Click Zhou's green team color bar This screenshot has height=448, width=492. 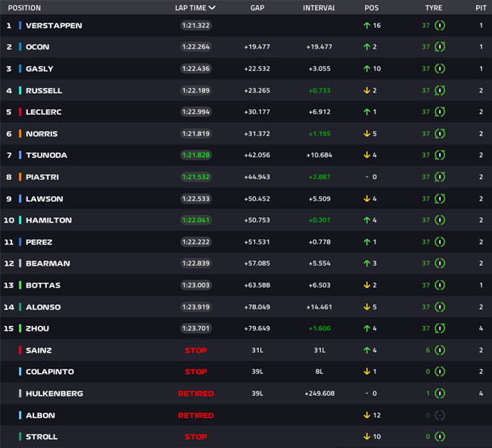tap(20, 328)
